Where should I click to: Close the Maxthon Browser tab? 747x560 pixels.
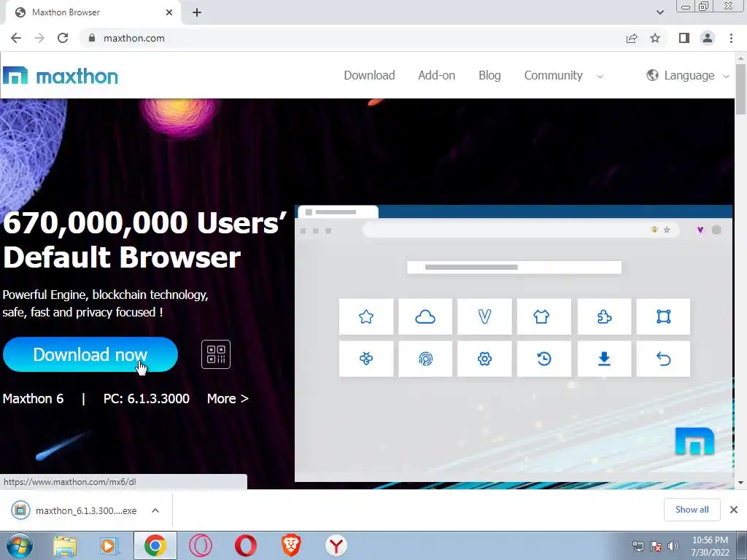pos(169,12)
